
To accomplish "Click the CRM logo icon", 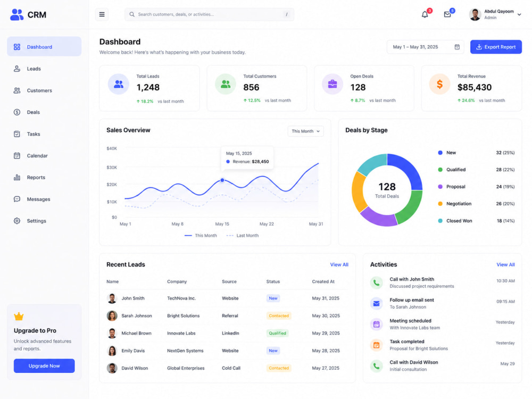I will tap(16, 14).
